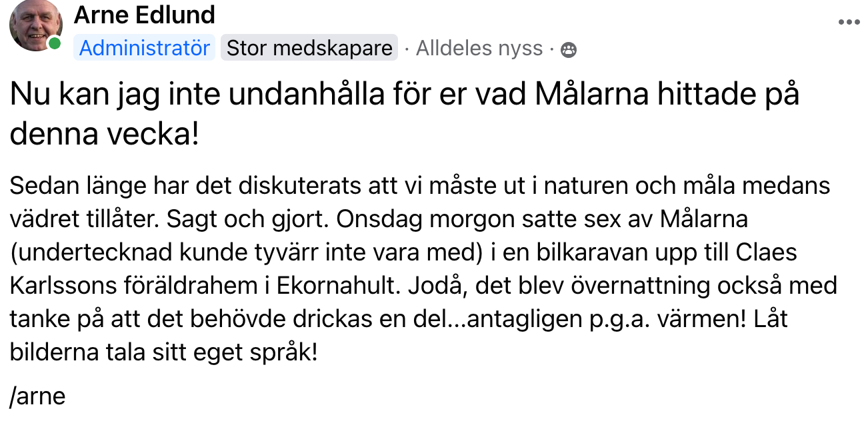Image resolution: width=868 pixels, height=421 pixels.
Task: Select the Administratör badge
Action: pos(145,48)
